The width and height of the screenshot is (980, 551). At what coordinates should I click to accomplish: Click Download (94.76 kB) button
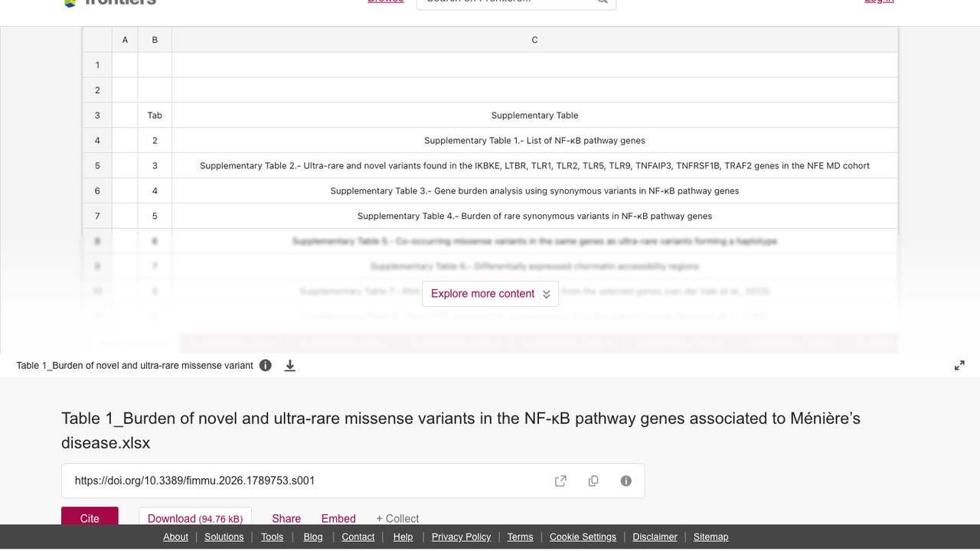coord(195,517)
